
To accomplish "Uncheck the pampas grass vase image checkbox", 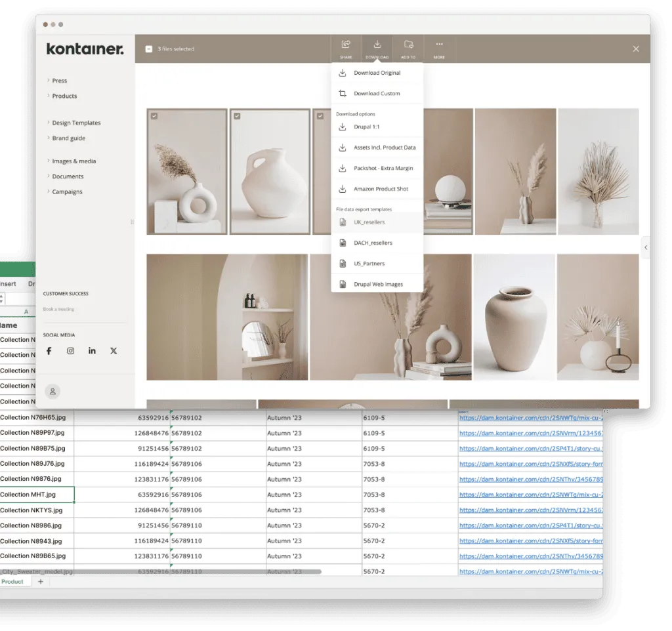I will [x=154, y=116].
